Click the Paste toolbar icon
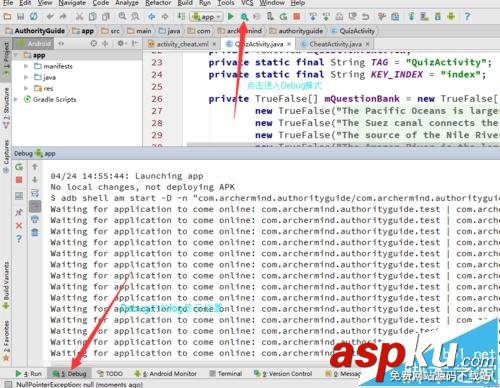500x388 pixels. pyautogui.click(x=106, y=16)
